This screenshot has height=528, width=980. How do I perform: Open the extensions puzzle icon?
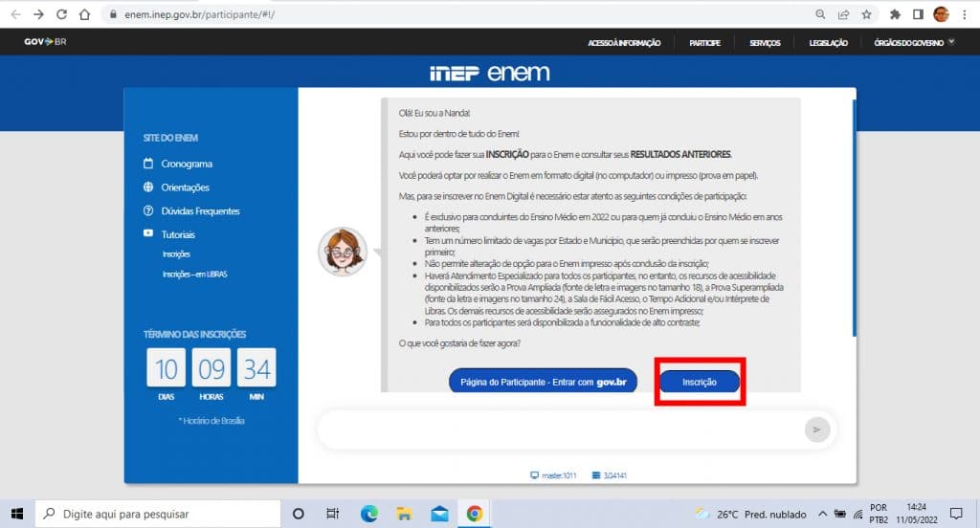coord(895,14)
